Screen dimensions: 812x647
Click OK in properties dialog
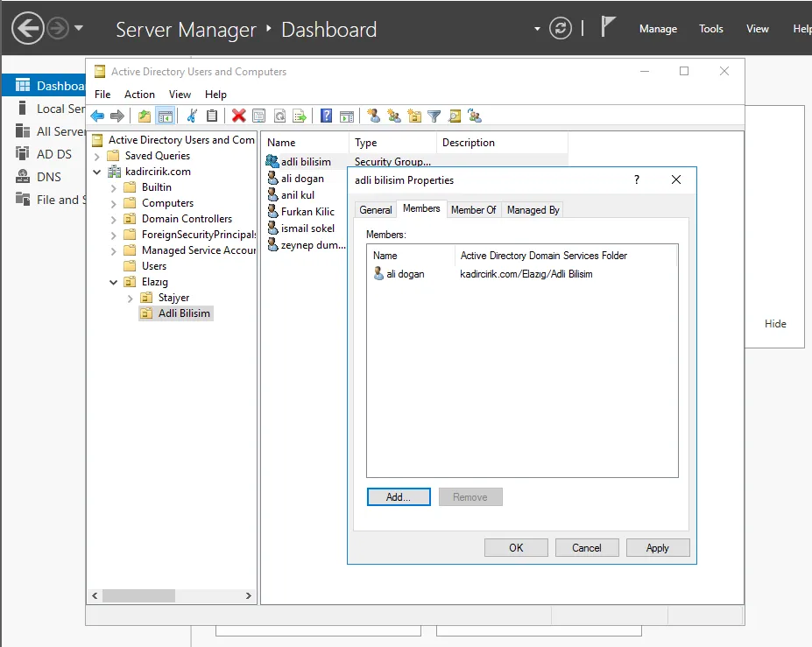coord(516,547)
